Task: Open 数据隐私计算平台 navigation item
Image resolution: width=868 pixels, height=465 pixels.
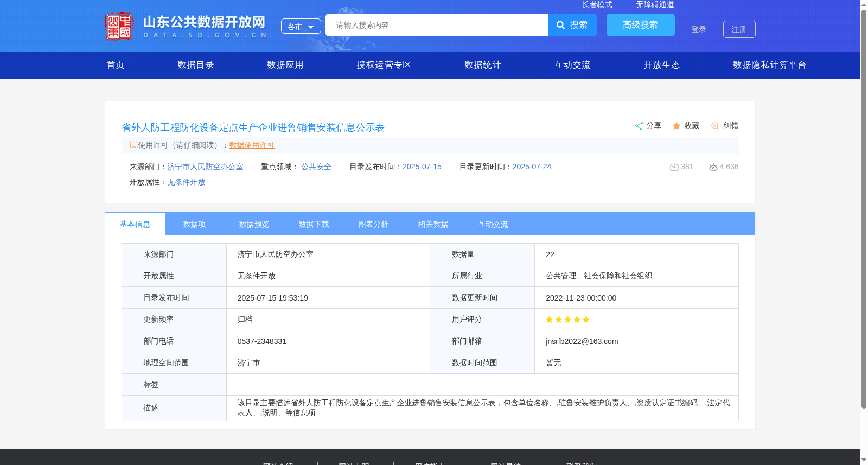Action: (x=770, y=65)
